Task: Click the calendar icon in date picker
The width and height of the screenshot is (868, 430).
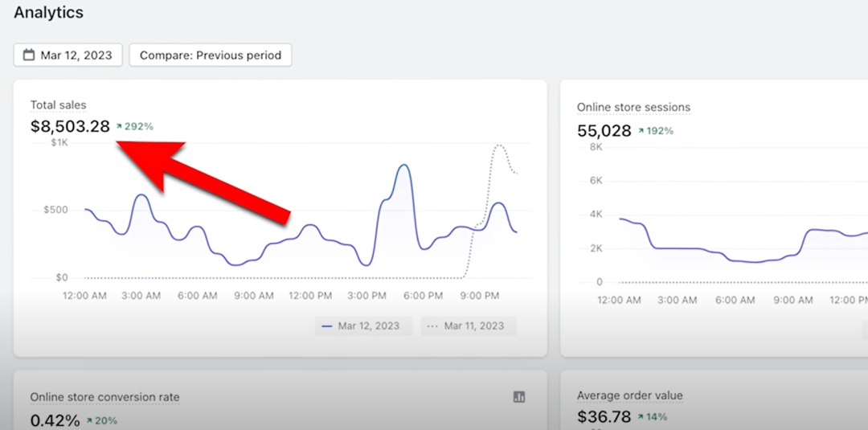Action: click(29, 55)
